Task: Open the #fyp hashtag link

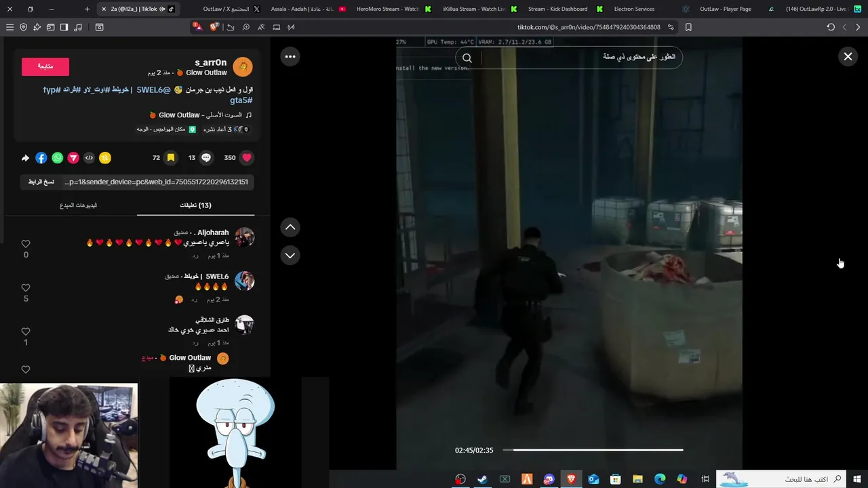Action: point(52,89)
